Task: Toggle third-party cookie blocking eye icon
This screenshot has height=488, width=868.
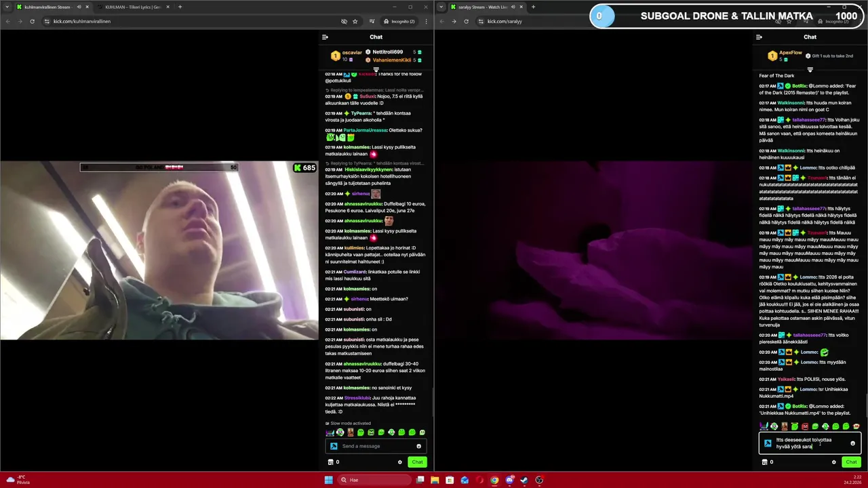Action: [344, 21]
